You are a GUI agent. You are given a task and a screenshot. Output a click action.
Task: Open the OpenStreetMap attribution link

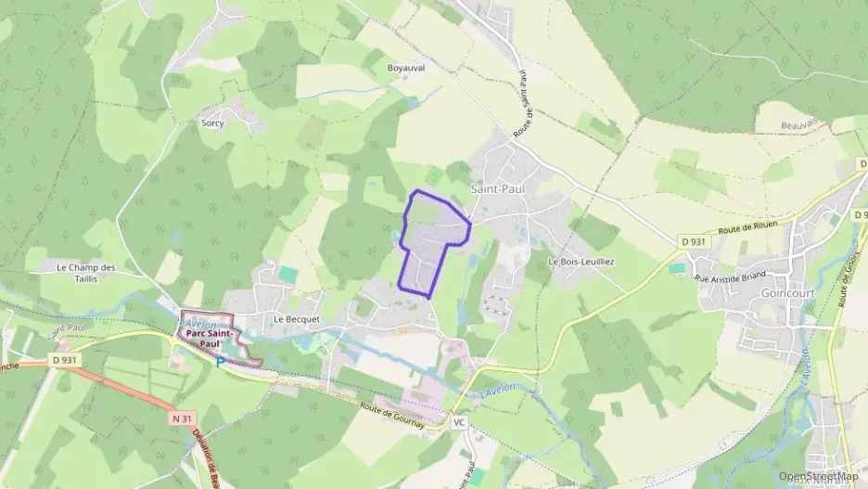pos(819,476)
